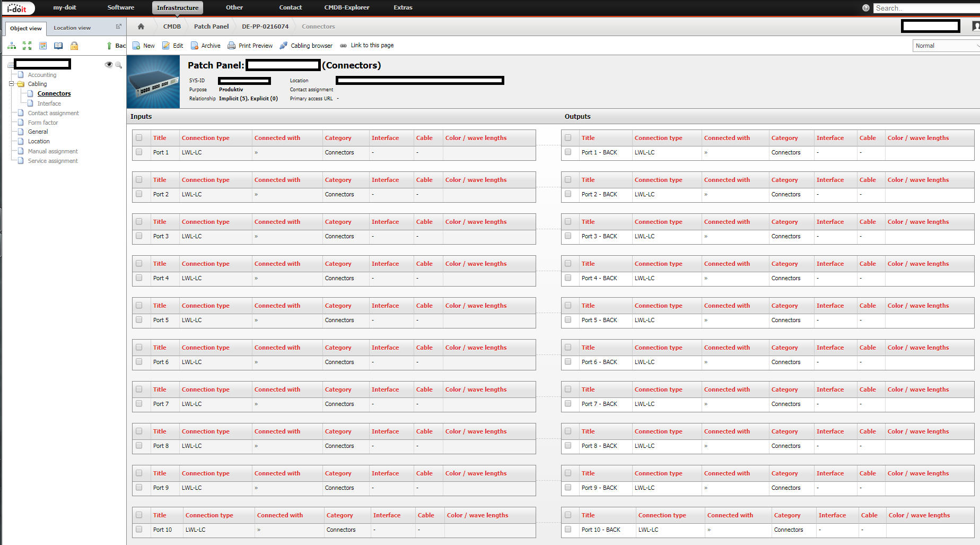Open the logbook book icon

(58, 46)
